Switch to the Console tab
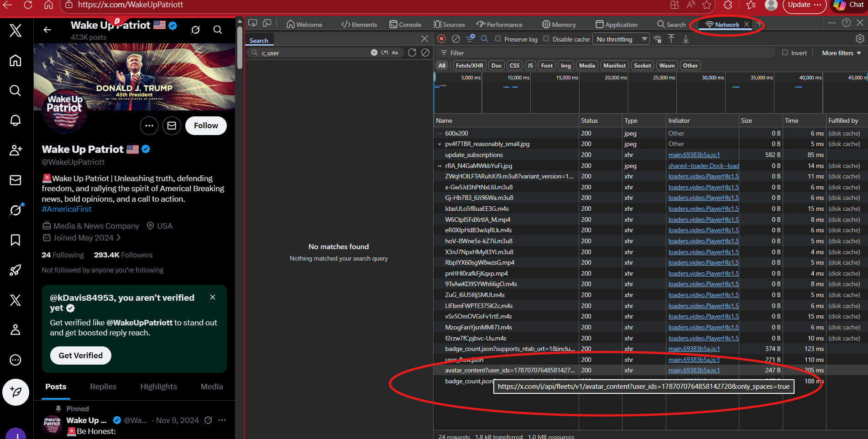 coord(405,25)
